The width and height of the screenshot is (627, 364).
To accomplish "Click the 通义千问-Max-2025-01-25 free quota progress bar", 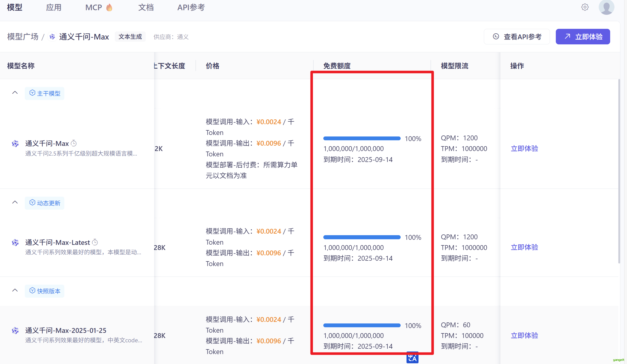I will coord(362,325).
